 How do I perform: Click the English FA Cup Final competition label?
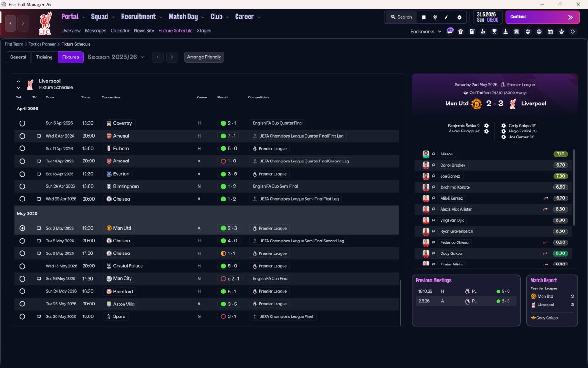(271, 279)
